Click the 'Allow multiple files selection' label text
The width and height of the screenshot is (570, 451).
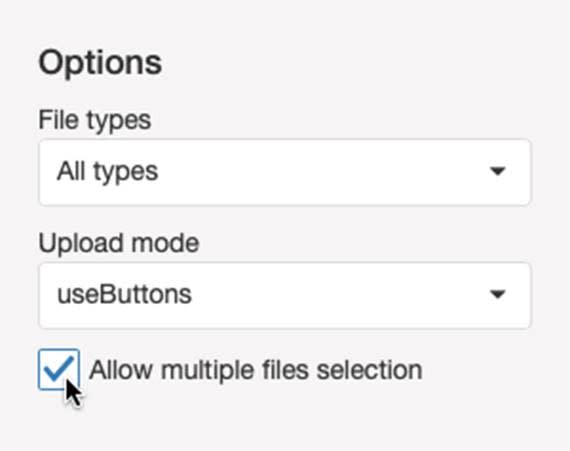(256, 370)
